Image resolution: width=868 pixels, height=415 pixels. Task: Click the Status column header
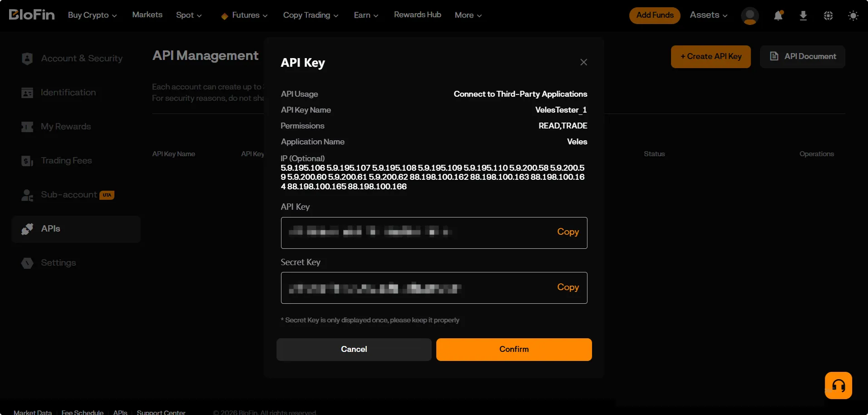point(654,154)
